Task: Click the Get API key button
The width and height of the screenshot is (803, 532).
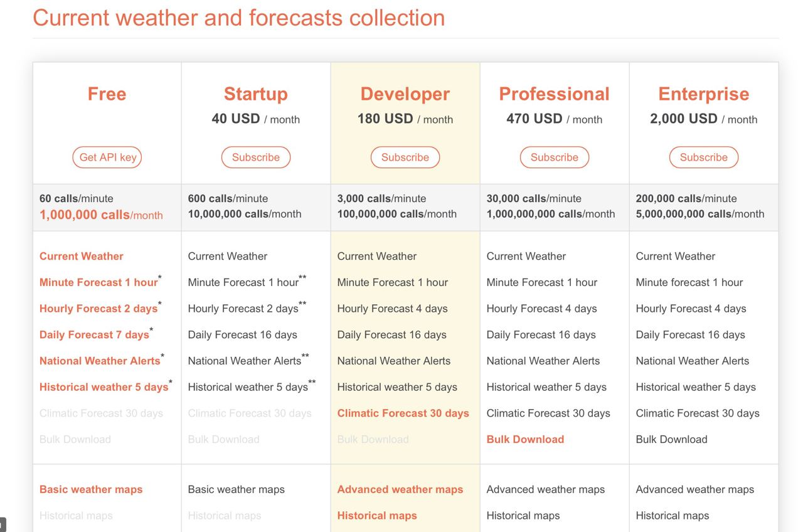Action: coord(107,157)
